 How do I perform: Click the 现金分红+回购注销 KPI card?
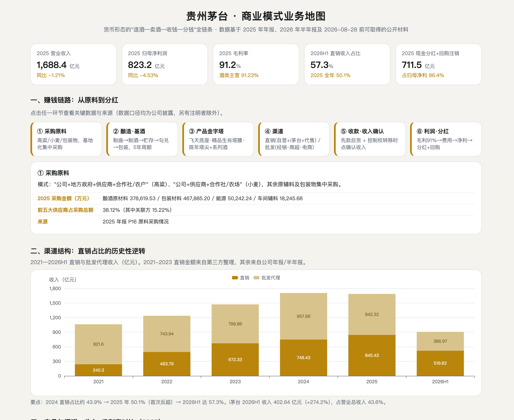coord(439,64)
